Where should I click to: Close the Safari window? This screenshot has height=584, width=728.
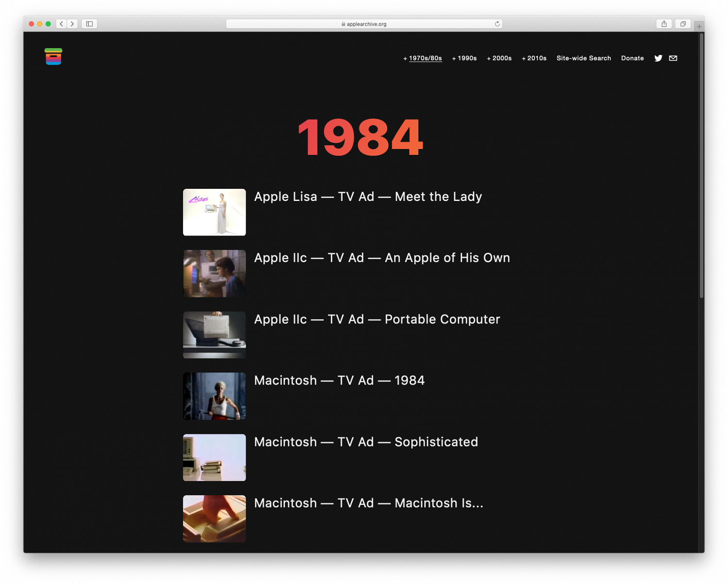pos(32,24)
